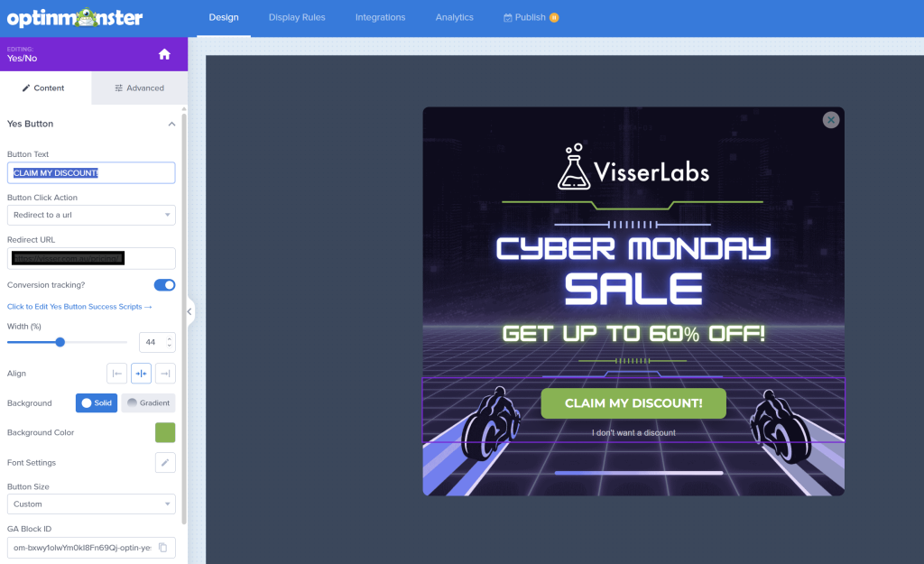Viewport: 924px width, 564px height.
Task: Click the calendar icon next to Publish
Action: 508,16
